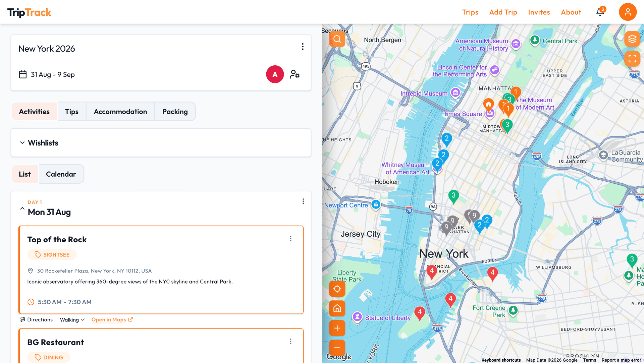Screen dimensions: 644x363
Task: Click the SIGHTSEE tag
Action: [x=52, y=255]
